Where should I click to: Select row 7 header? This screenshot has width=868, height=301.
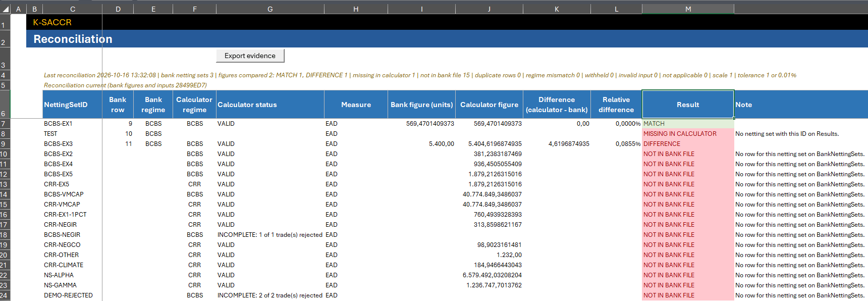click(x=5, y=124)
